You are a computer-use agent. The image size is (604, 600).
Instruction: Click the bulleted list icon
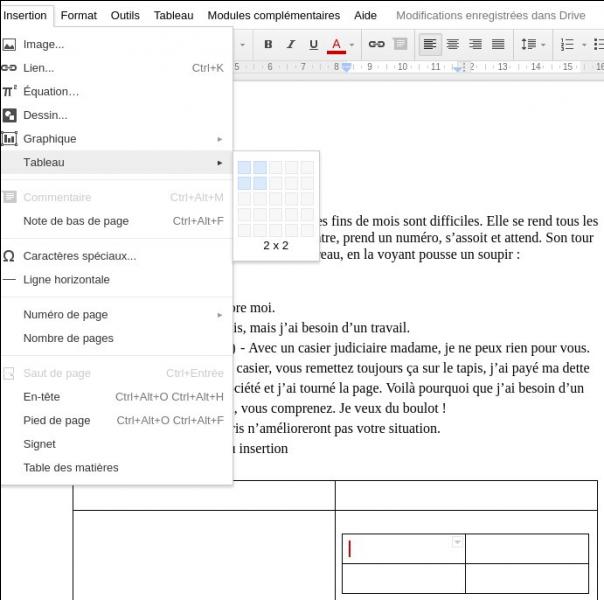(599, 44)
